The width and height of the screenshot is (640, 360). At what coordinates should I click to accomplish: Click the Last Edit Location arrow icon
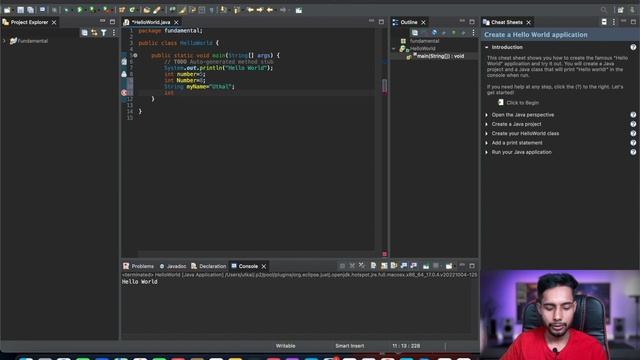click(250, 10)
